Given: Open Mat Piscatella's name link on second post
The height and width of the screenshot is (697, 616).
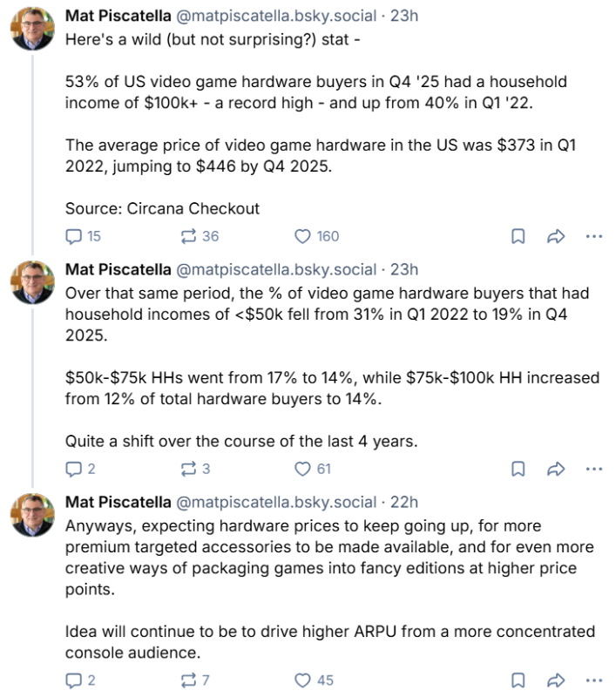Looking at the screenshot, I should [118, 269].
